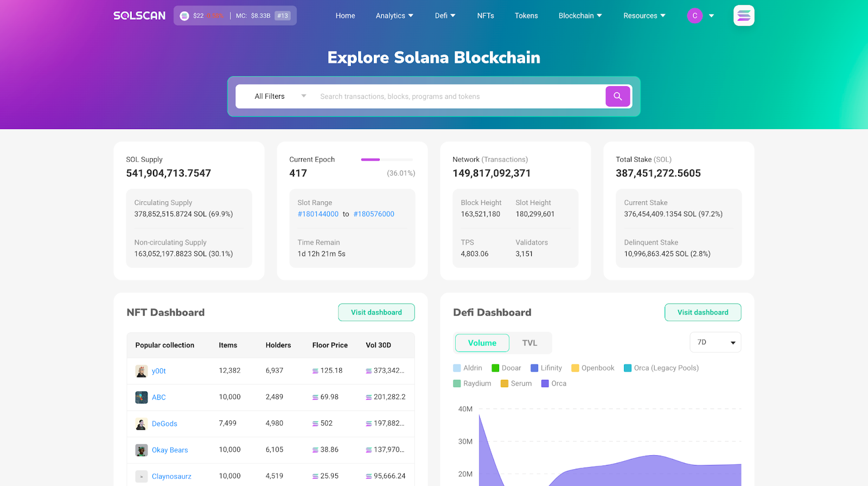Switch to the TVL tab
This screenshot has height=486, width=868.
click(x=529, y=343)
